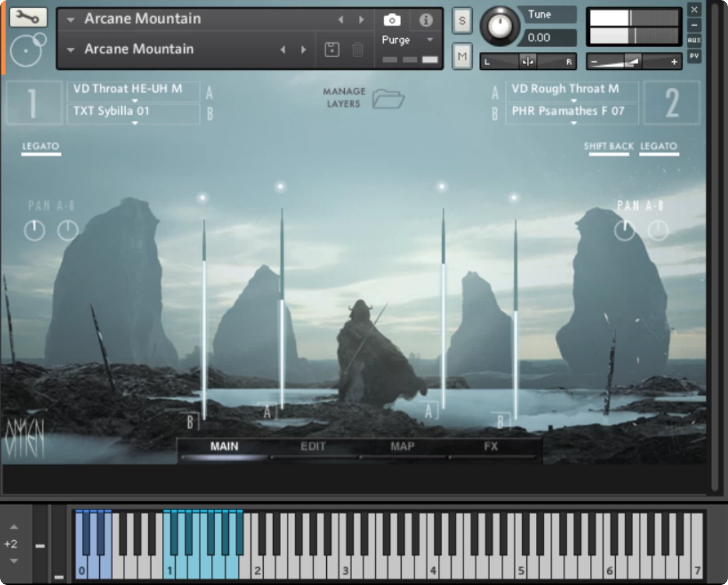Open the wrench instrument edit mode

pyautogui.click(x=28, y=17)
